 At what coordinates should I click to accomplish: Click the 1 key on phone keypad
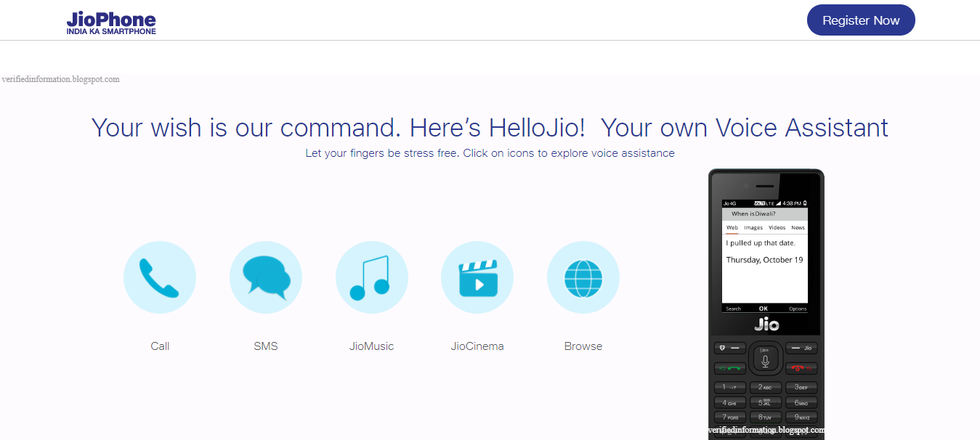[730, 388]
